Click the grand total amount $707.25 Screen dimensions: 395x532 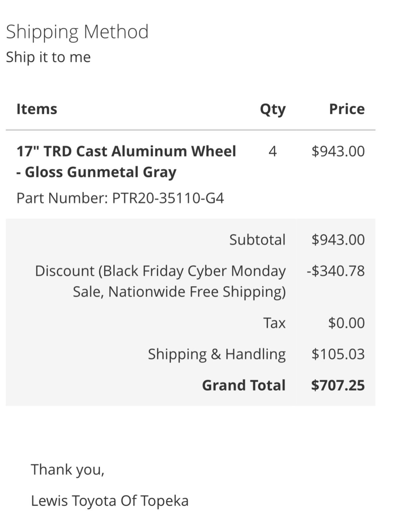[x=338, y=385]
